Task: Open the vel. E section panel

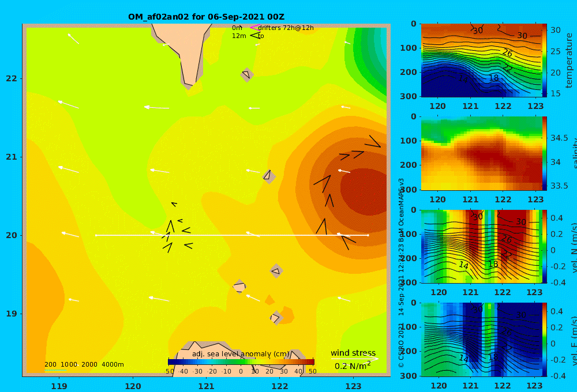Action: click(481, 340)
